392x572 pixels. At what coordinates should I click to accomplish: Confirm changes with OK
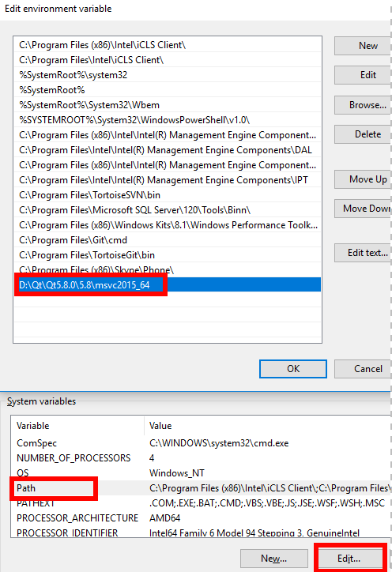point(293,369)
